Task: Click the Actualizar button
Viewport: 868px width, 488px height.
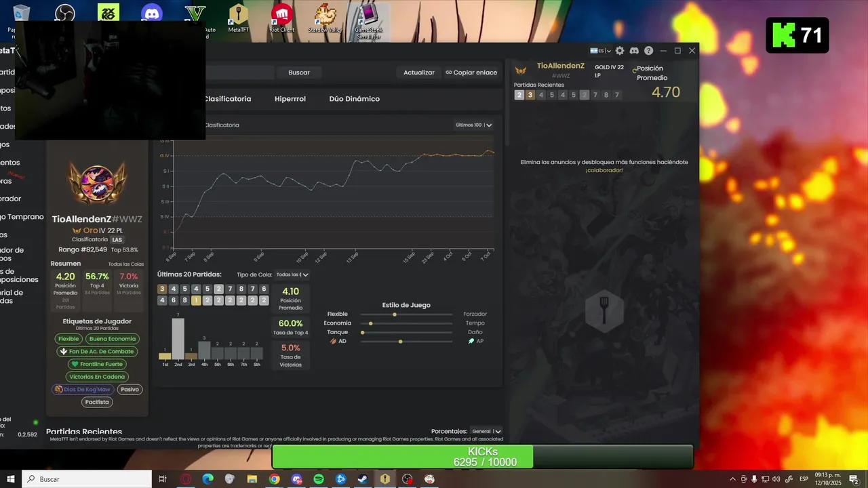Action: click(x=419, y=73)
